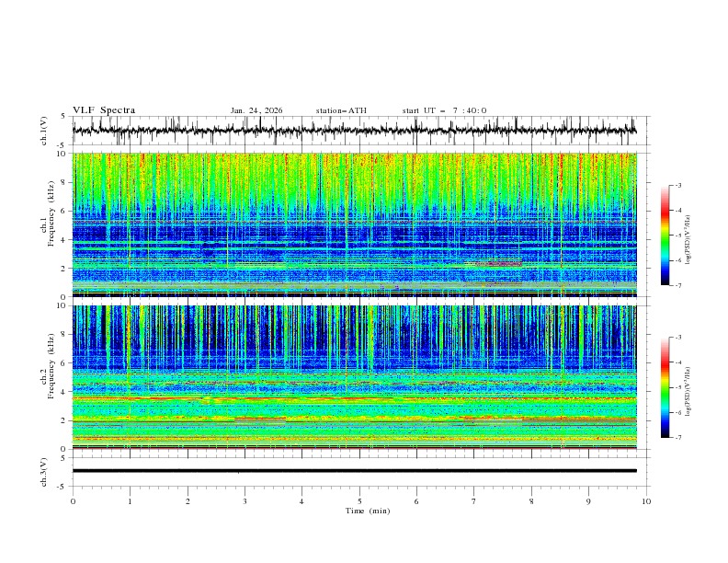The image size is (728, 563).
Task: Click time axis tick label "7"
Action: pos(474,501)
